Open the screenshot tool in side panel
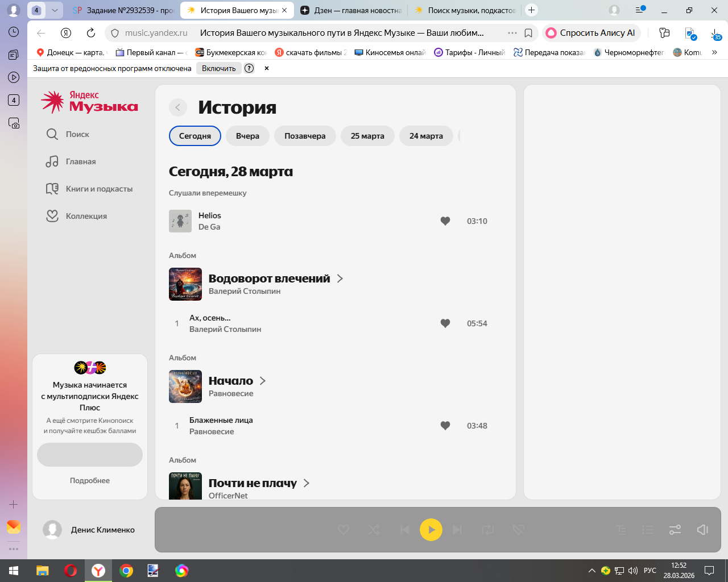The height and width of the screenshot is (582, 728). point(14,123)
